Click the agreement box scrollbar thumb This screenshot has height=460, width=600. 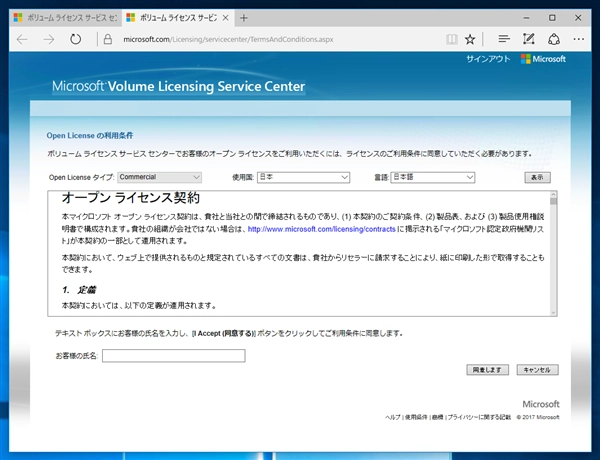coord(553,200)
